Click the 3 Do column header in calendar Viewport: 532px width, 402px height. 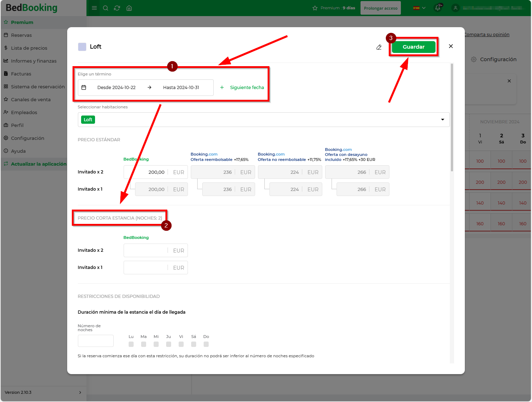click(523, 138)
